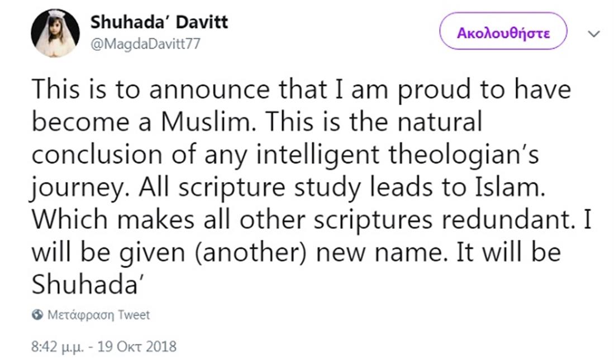Click the Μετάφραση Tweet translate link
Image resolution: width=614 pixels, height=364 pixels.
tap(98, 315)
